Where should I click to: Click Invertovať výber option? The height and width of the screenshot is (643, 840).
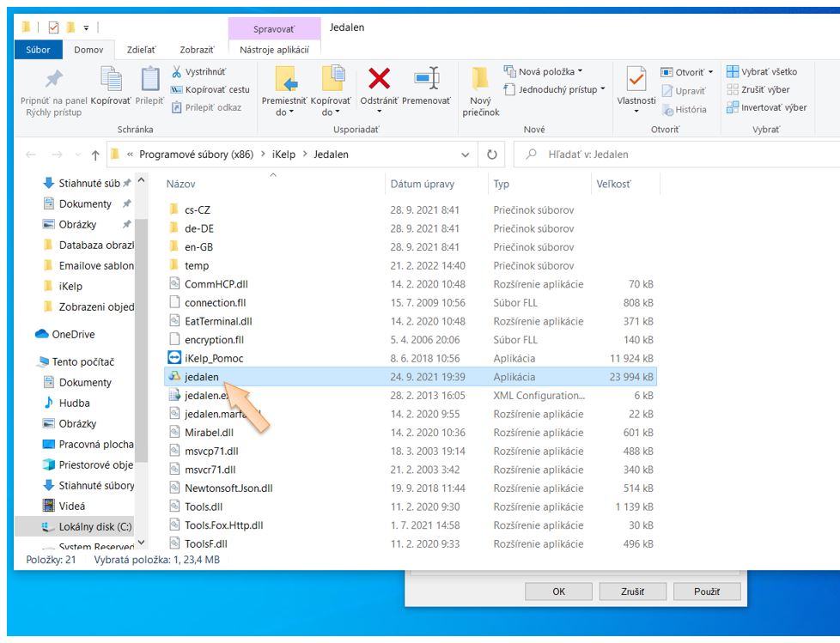767,107
